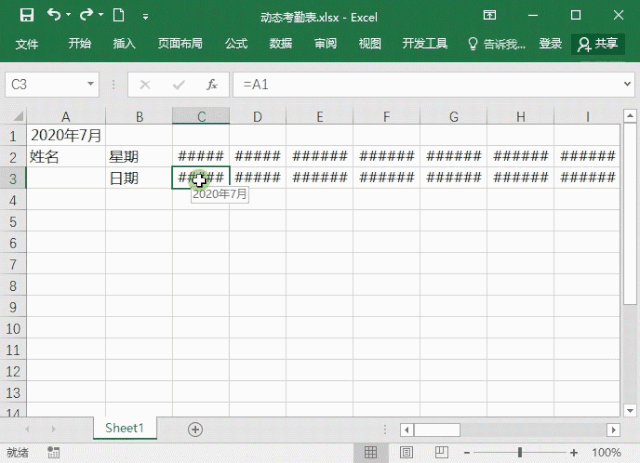Cancel formula entry with the X icon
Screen dimensions: 640x463
coord(145,85)
